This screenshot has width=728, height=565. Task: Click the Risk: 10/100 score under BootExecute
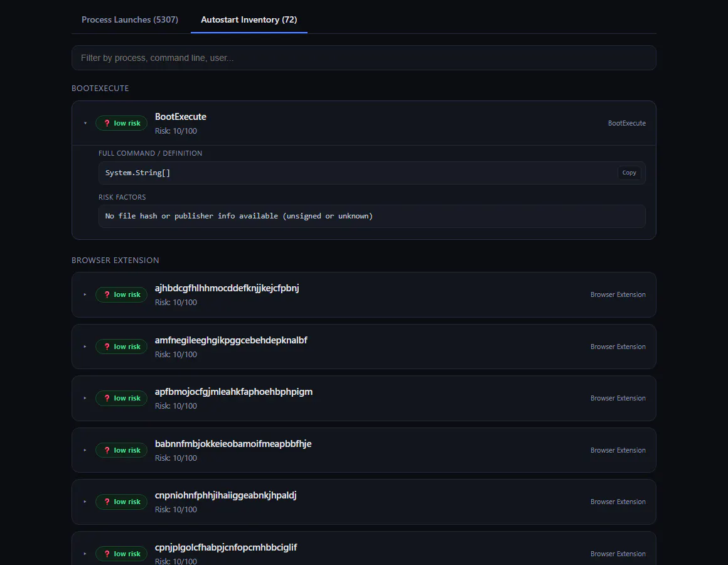point(176,131)
